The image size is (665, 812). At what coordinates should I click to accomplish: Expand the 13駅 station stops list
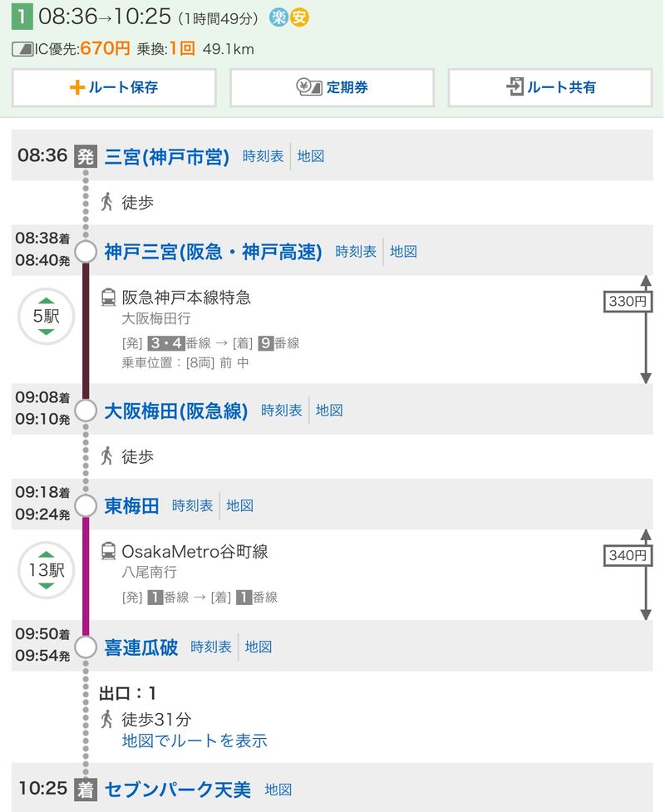(x=47, y=570)
